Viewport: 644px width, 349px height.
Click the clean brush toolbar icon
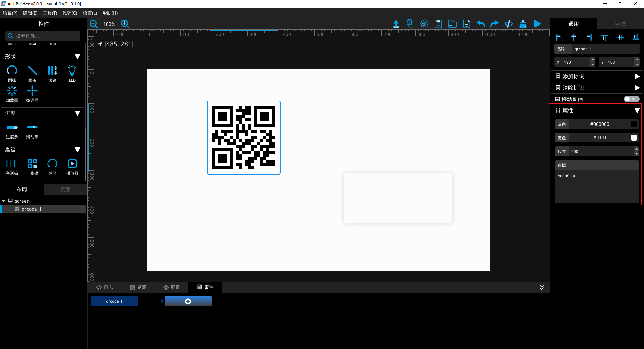pos(523,24)
